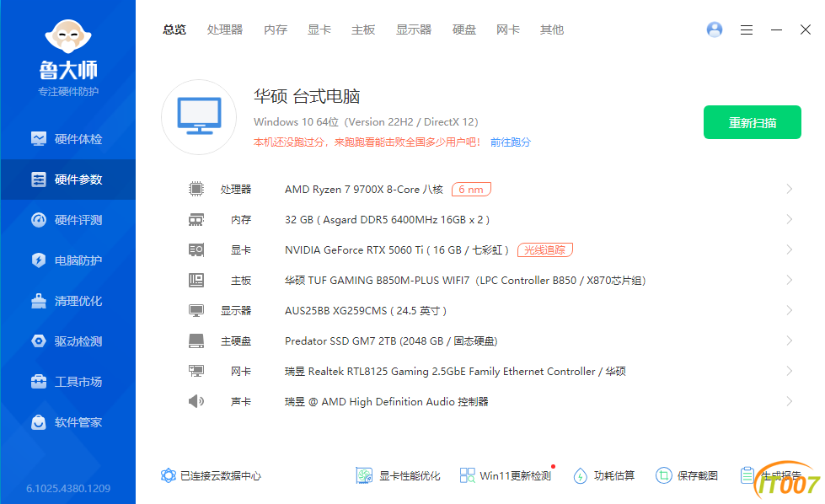
Task: Click the Win11 update check icon
Action: tap(468, 475)
